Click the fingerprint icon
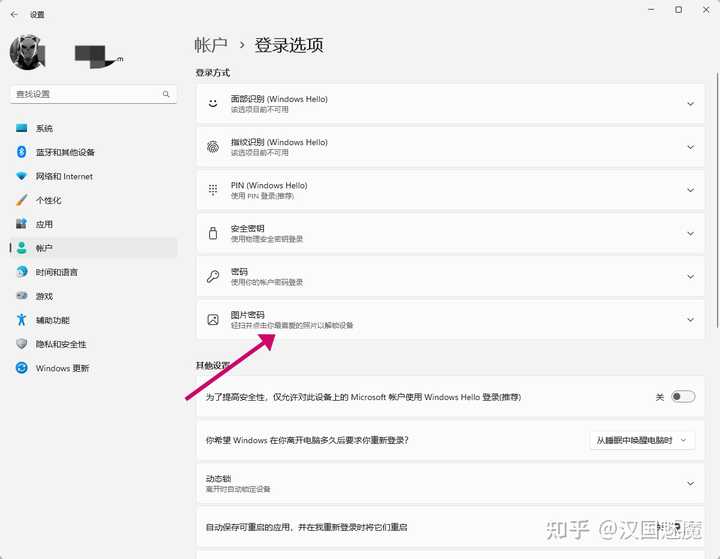Screen dimensions: 720x559 [213, 147]
